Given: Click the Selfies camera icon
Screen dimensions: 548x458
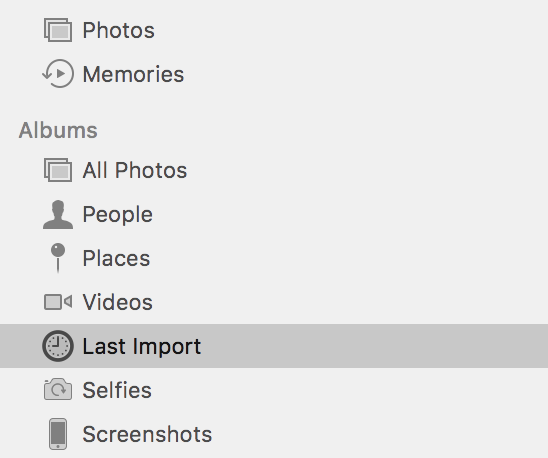Looking at the screenshot, I should coord(58,389).
